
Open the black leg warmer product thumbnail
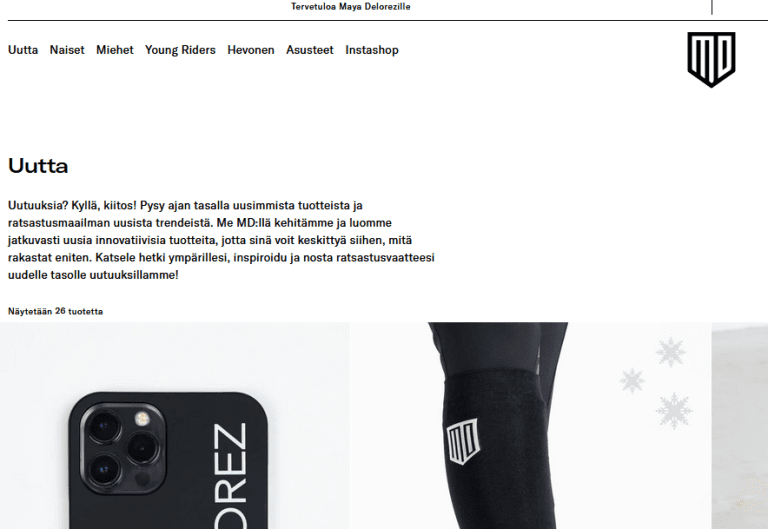[531, 426]
